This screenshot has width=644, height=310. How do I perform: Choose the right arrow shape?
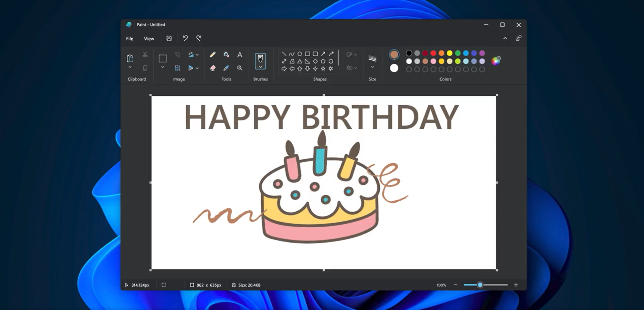pos(284,69)
